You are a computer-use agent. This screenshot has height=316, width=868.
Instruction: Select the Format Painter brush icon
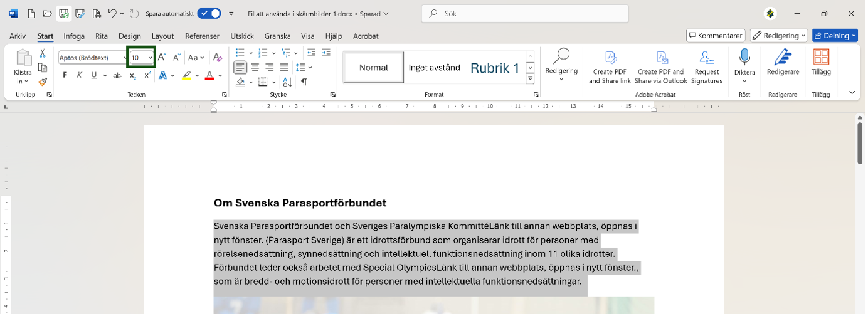click(x=43, y=82)
